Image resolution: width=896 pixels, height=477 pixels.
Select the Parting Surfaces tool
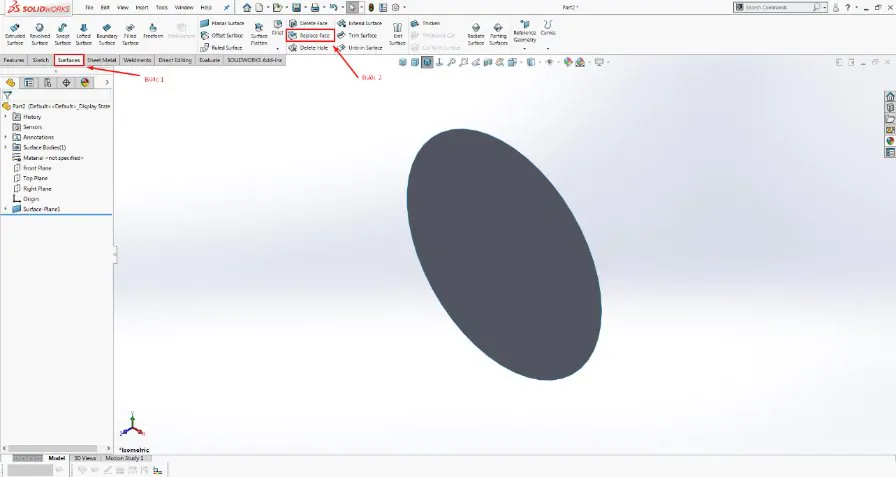point(498,34)
